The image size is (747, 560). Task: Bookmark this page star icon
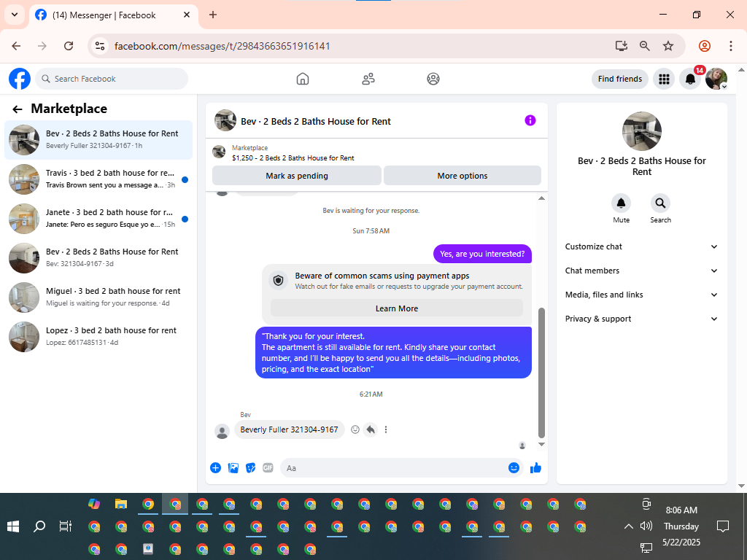pos(668,46)
